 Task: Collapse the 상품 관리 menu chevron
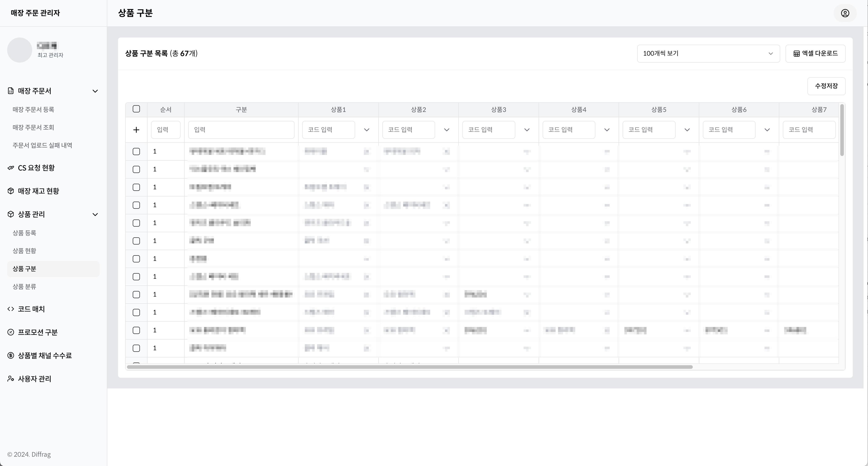tap(95, 215)
